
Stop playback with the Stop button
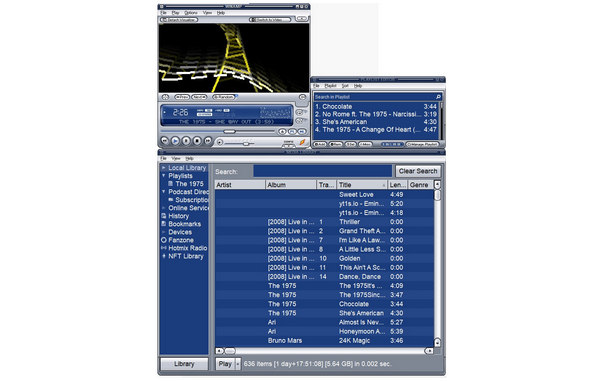(x=197, y=141)
